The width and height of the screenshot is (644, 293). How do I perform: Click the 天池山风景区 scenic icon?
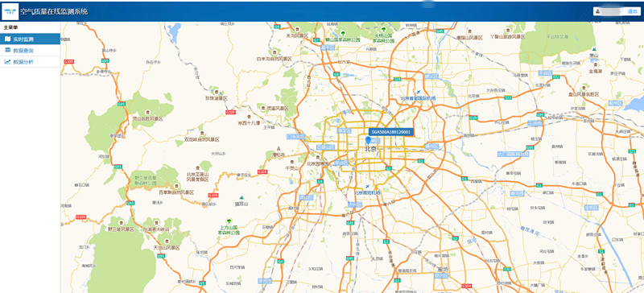point(167,241)
